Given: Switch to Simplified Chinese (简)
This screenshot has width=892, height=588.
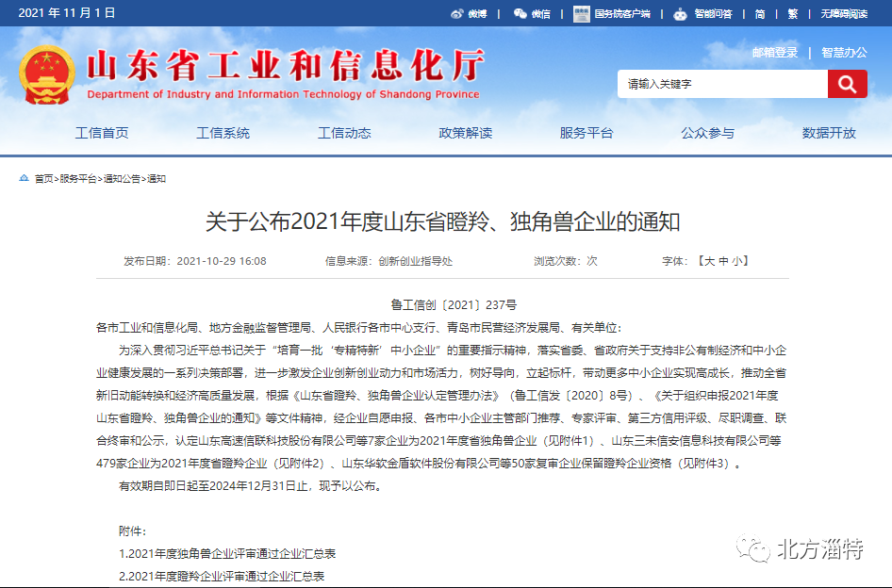Looking at the screenshot, I should click(x=759, y=14).
